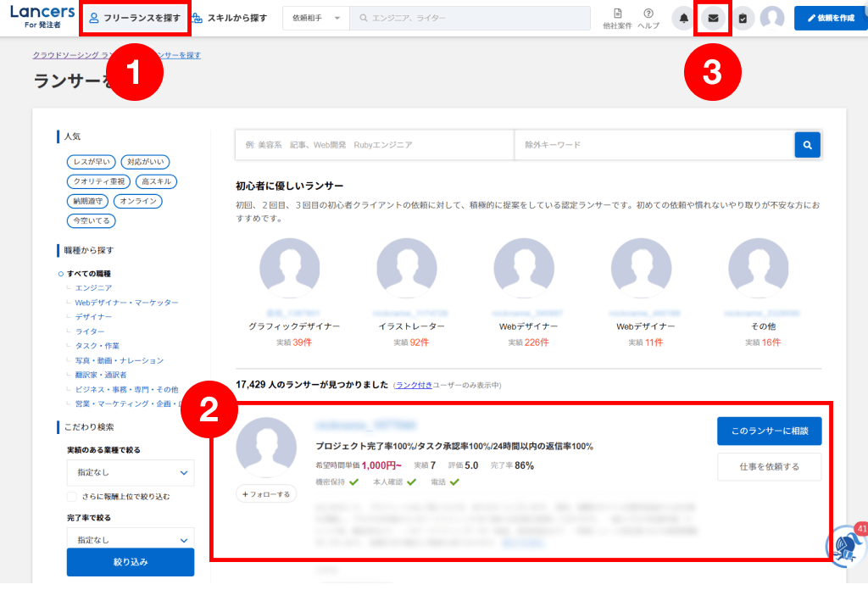The width and height of the screenshot is (868, 590).
Task: Open Webデザイナー・マーケッター category
Action: 127,303
